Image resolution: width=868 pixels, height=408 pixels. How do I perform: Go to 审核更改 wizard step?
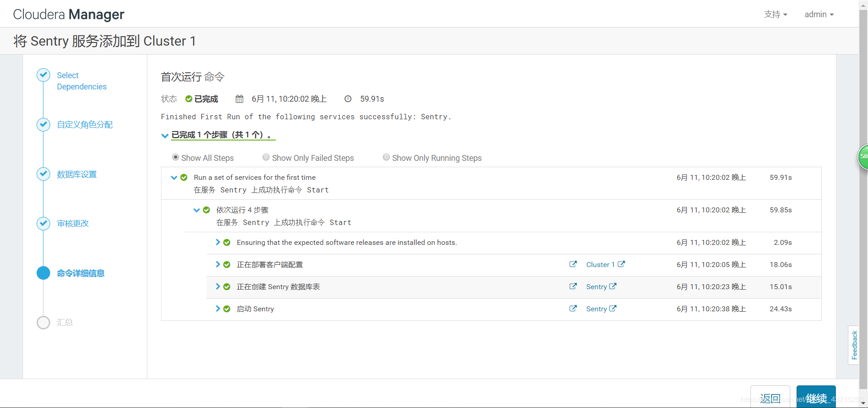(x=73, y=224)
